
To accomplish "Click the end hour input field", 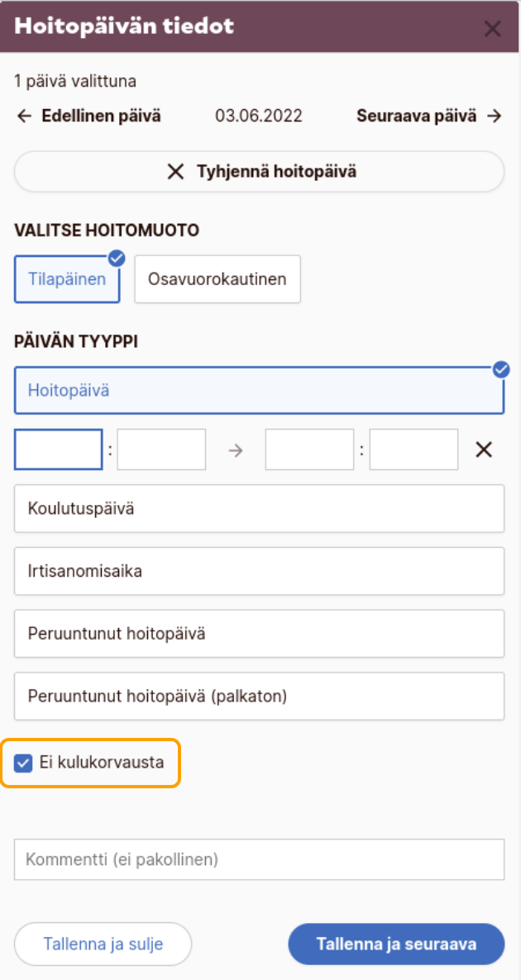I will (309, 450).
